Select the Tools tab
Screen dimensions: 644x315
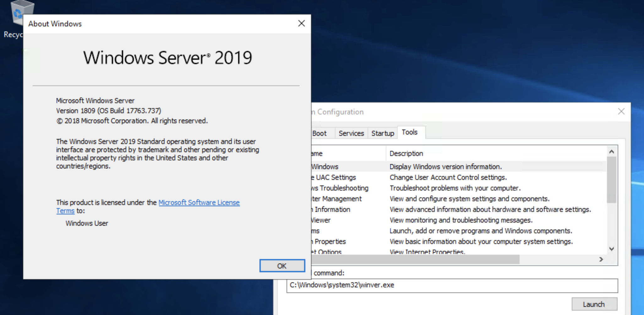410,132
